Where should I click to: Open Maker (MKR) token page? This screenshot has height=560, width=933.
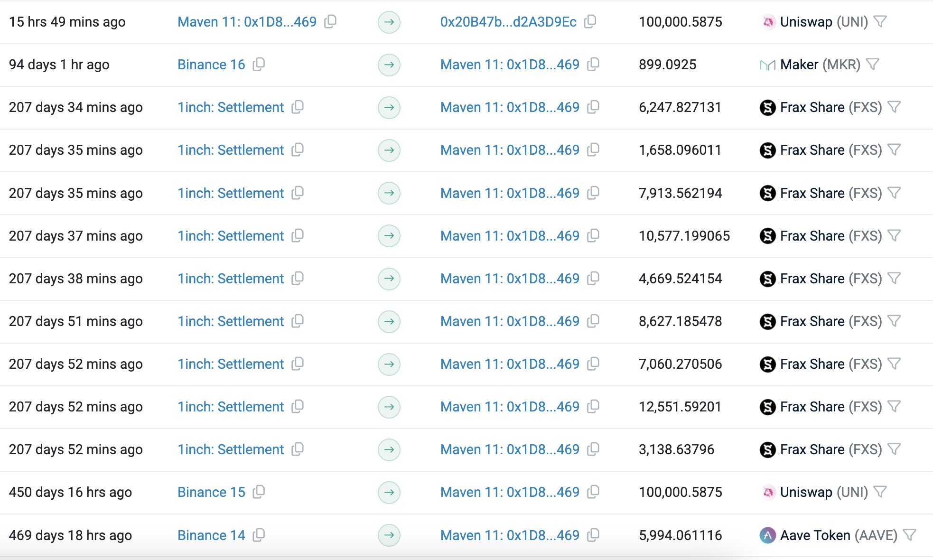click(x=820, y=65)
